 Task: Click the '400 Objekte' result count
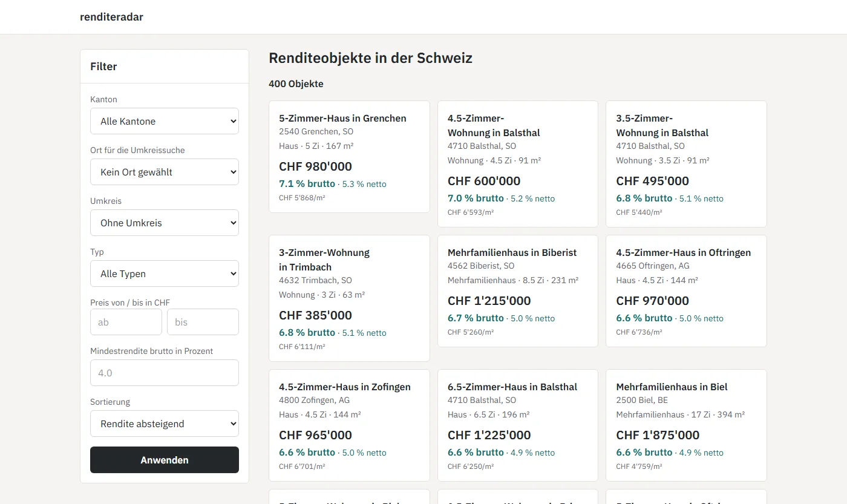pyautogui.click(x=296, y=83)
